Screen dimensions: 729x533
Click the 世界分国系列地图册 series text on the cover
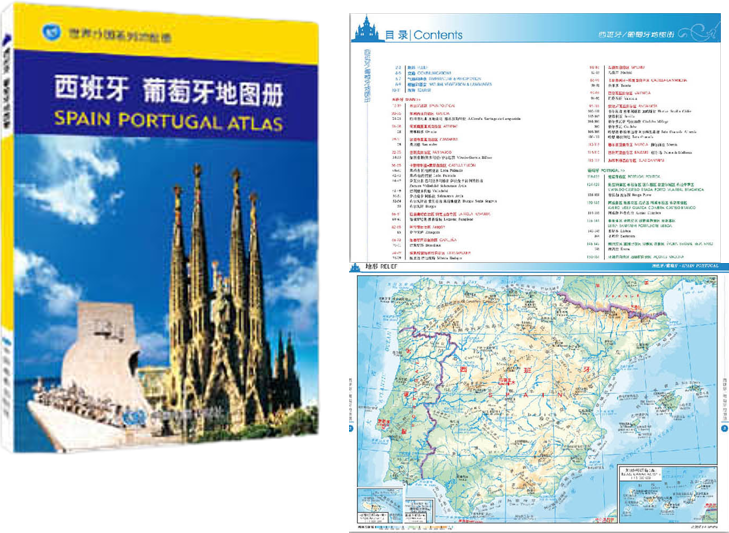pyautogui.click(x=120, y=35)
